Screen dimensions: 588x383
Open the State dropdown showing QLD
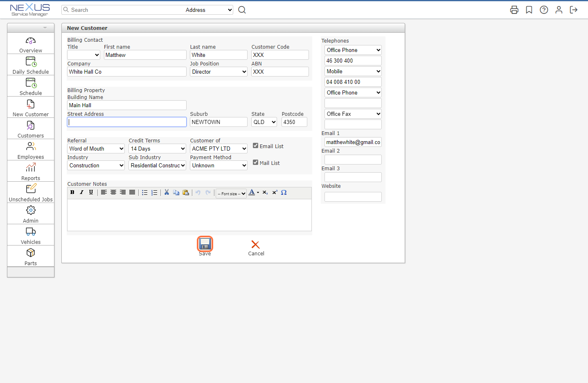click(x=264, y=122)
